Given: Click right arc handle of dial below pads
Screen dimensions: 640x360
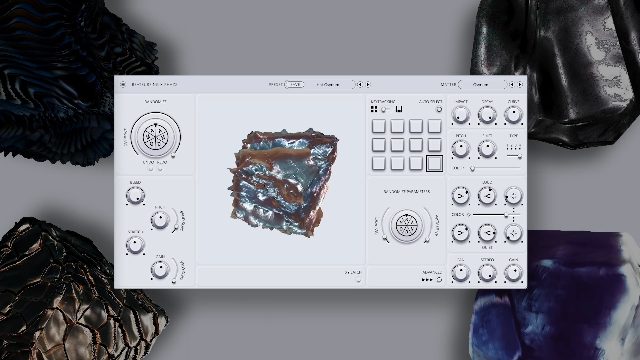Looking at the screenshot, I should 427,240.
